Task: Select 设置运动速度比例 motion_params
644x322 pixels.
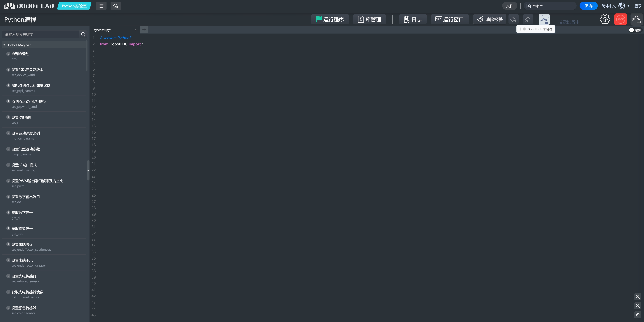Action: [x=44, y=135]
